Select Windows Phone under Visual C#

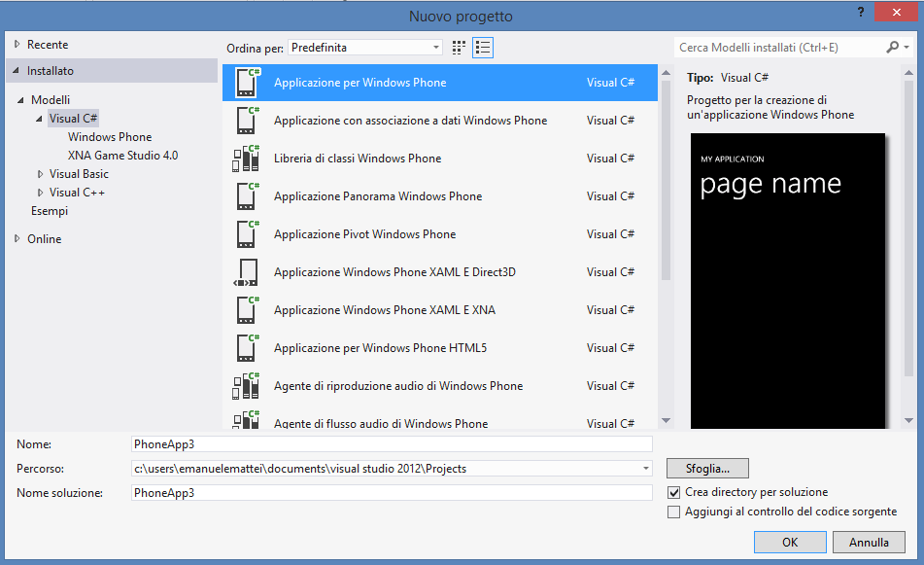(x=110, y=137)
